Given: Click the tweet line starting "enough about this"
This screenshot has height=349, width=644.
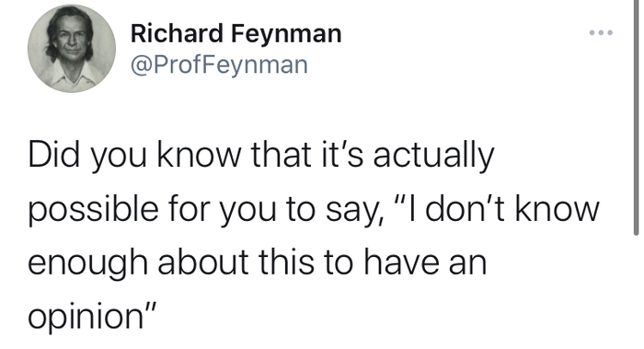Looking at the screenshot, I should [x=257, y=262].
